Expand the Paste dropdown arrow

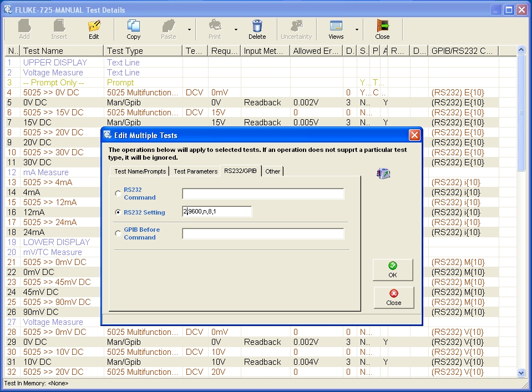point(189,30)
